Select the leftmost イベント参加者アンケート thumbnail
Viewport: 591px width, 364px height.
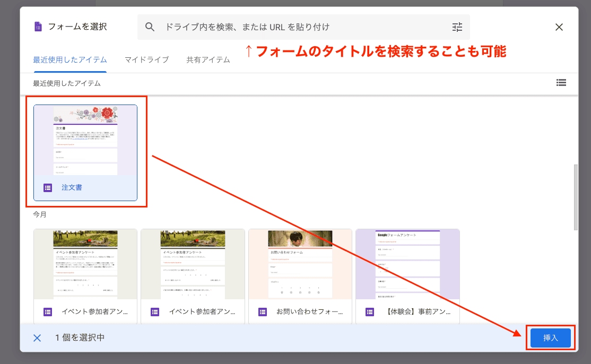85,264
